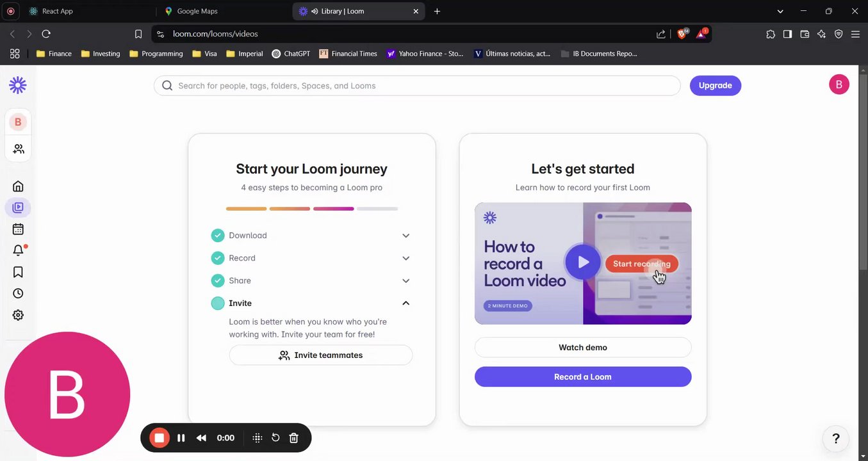Image resolution: width=868 pixels, height=461 pixels.
Task: Restart the recording with the circular arrow icon
Action: click(275, 438)
